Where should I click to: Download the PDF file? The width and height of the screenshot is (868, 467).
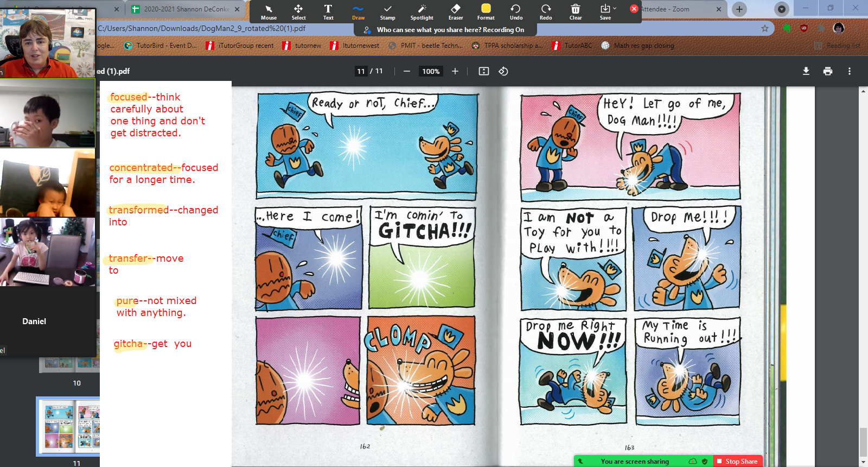click(x=806, y=71)
